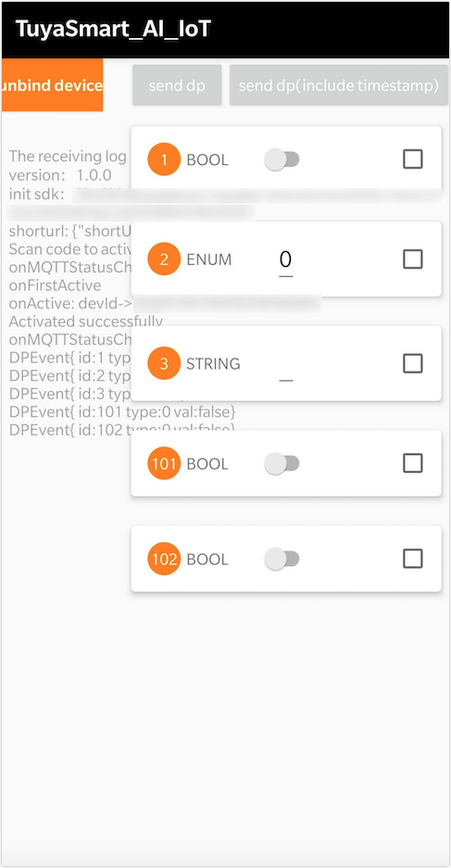451x868 pixels.
Task: Check the box for DP 2 ENUM
Action: point(413,259)
